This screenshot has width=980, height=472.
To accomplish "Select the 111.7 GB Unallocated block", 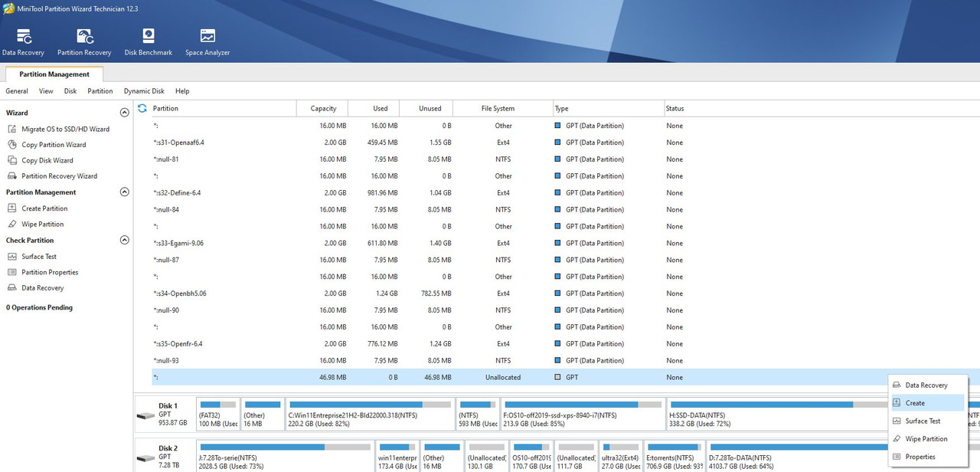I will (x=577, y=457).
